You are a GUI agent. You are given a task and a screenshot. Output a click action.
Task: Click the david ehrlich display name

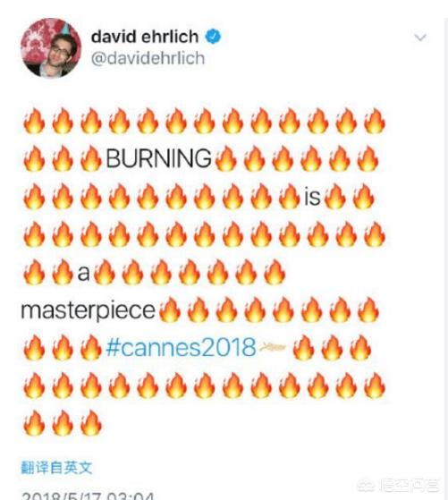point(145,37)
